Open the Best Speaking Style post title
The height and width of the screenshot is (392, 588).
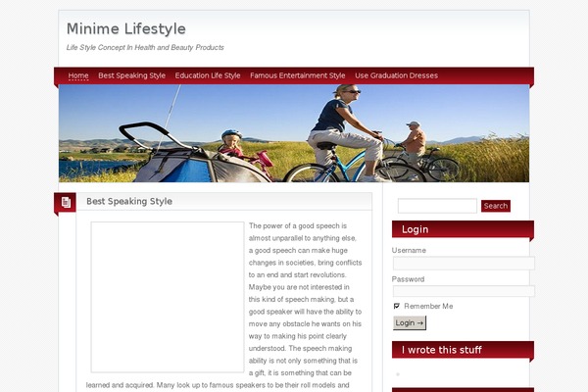click(129, 202)
